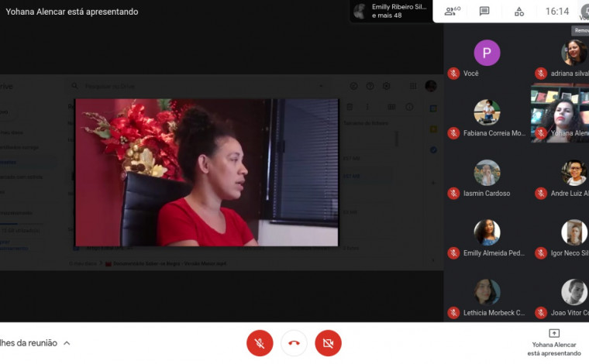The width and height of the screenshot is (589, 364).
Task: Toggle your camera off button
Action: tap(328, 343)
